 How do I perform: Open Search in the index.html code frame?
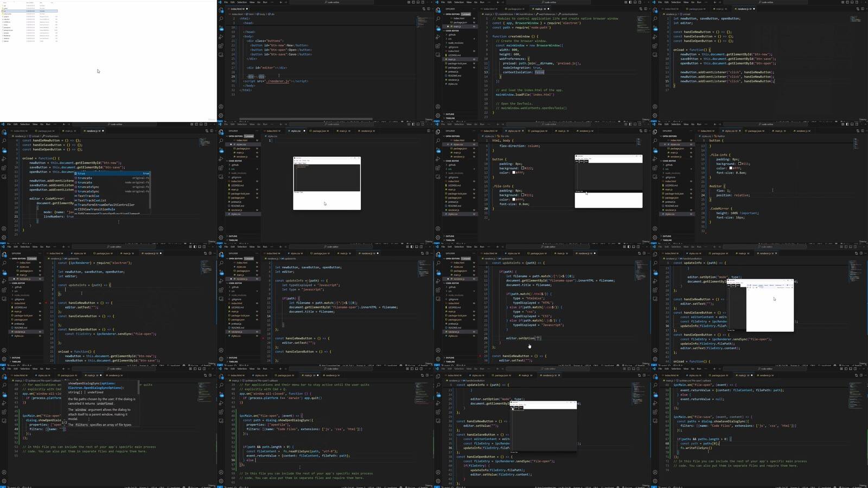point(221,18)
